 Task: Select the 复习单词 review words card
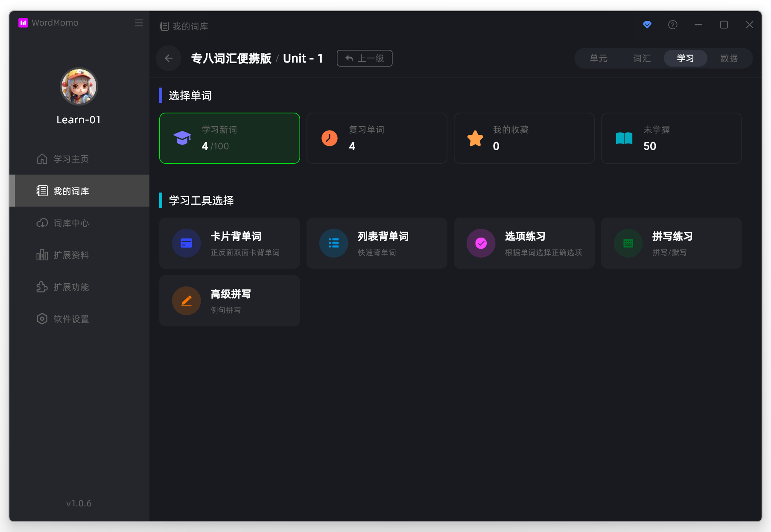coord(377,138)
